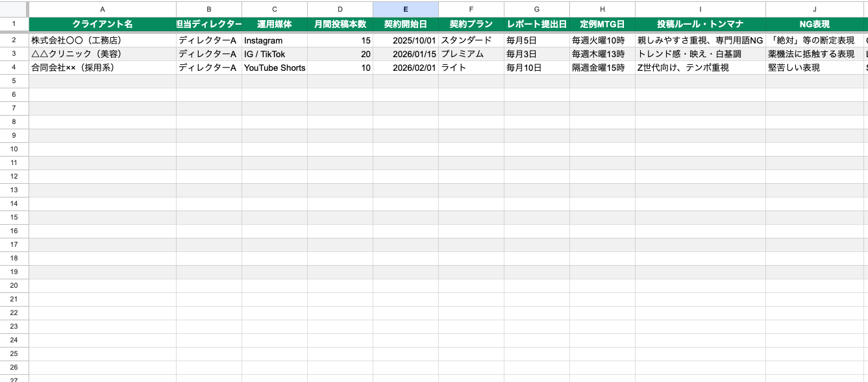This screenshot has width=868, height=382.
Task: Click the IG / TikTok cell
Action: pos(274,54)
